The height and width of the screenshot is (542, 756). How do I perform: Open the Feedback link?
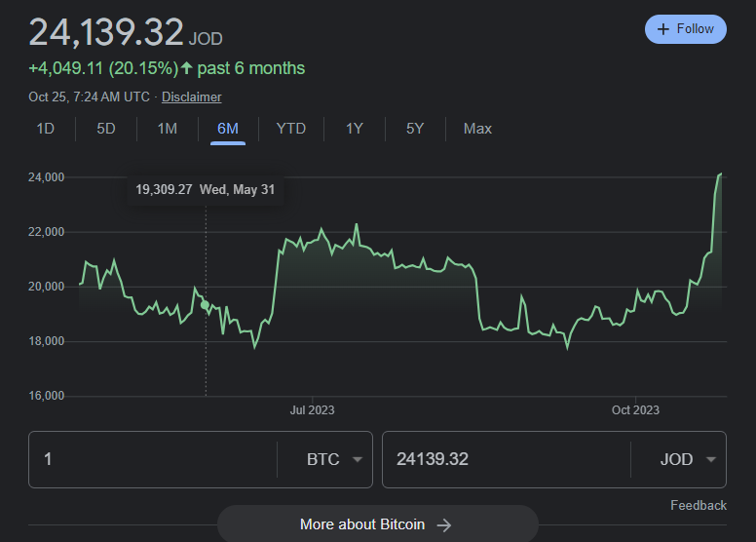[x=699, y=505]
